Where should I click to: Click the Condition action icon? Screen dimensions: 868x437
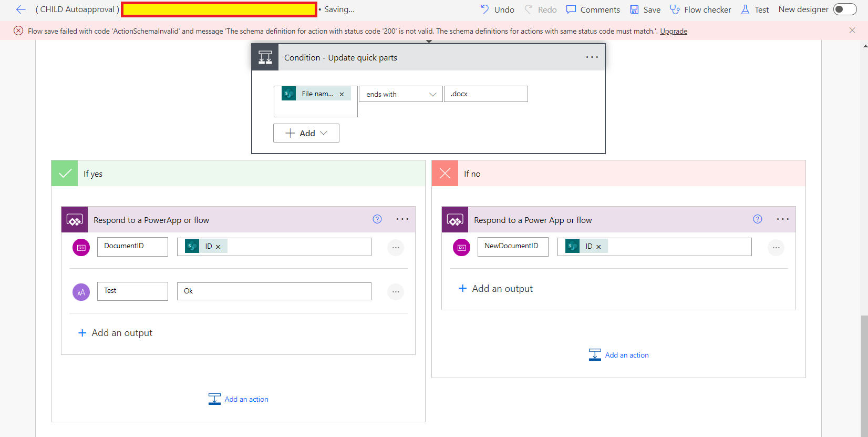(265, 57)
